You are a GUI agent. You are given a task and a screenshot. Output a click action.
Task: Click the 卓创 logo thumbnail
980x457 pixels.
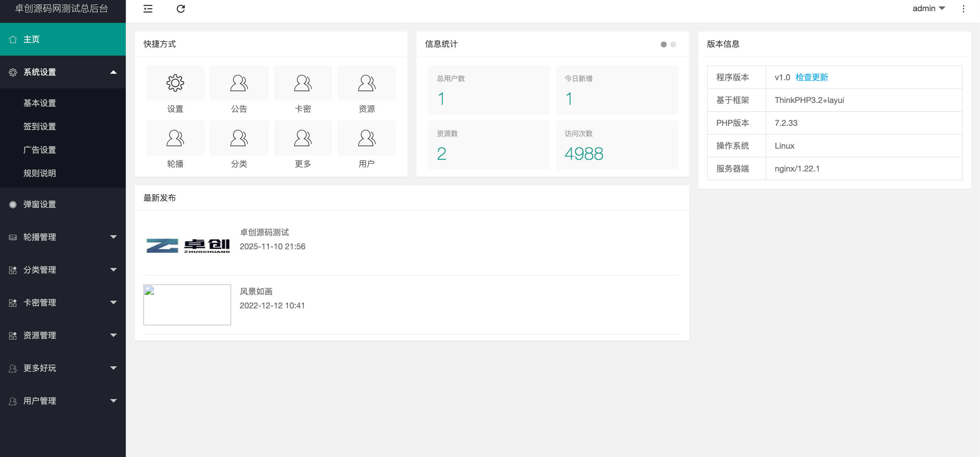point(187,245)
